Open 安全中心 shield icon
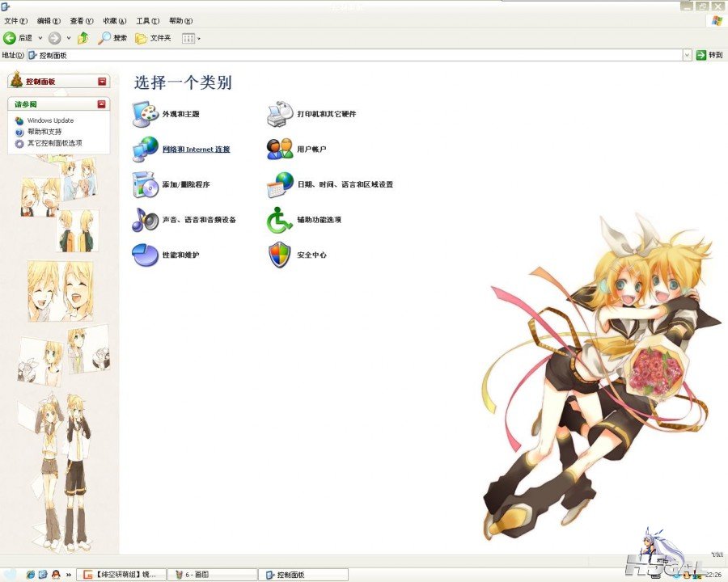728x582 pixels. (x=280, y=255)
